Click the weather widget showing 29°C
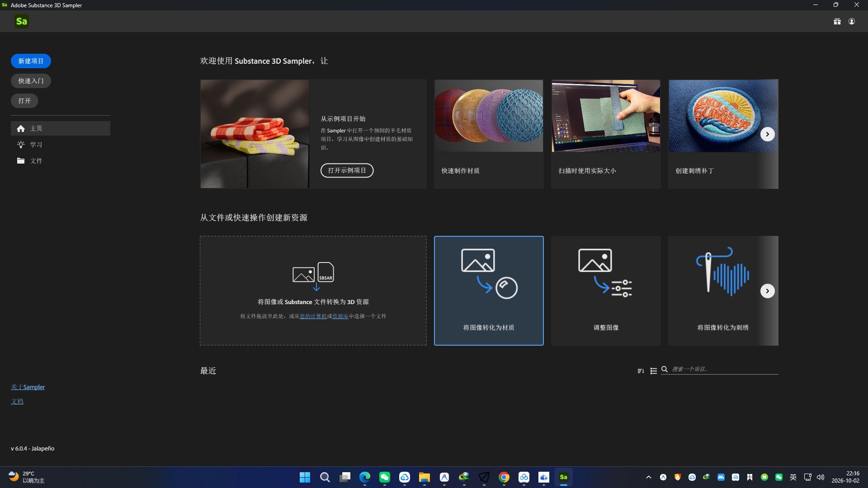This screenshot has width=868, height=488. [x=27, y=477]
